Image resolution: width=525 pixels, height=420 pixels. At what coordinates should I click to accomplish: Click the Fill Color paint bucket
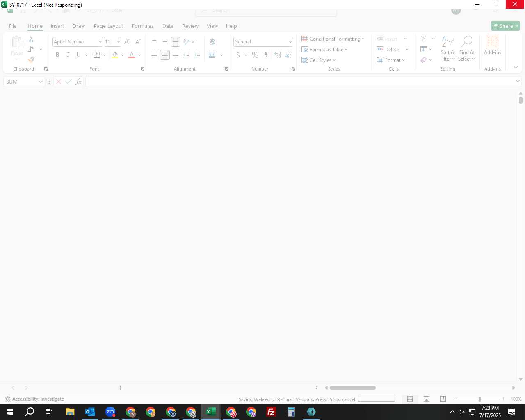[115, 55]
